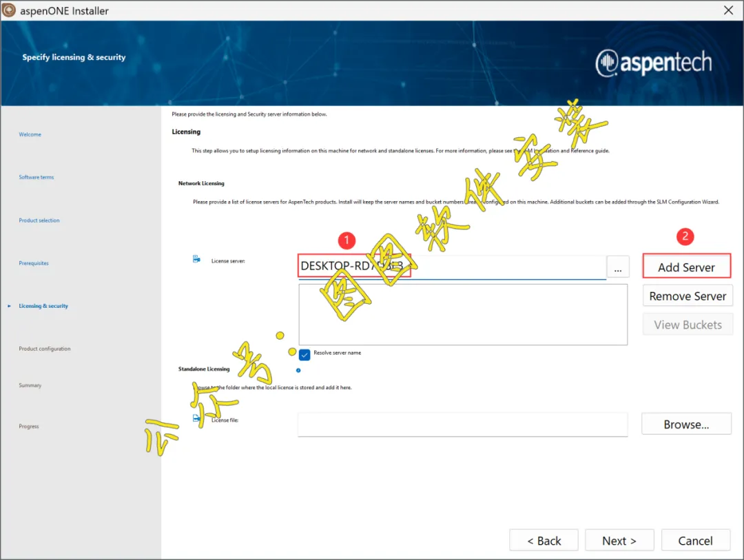
Task: Open the View Buckets button
Action: tap(688, 324)
